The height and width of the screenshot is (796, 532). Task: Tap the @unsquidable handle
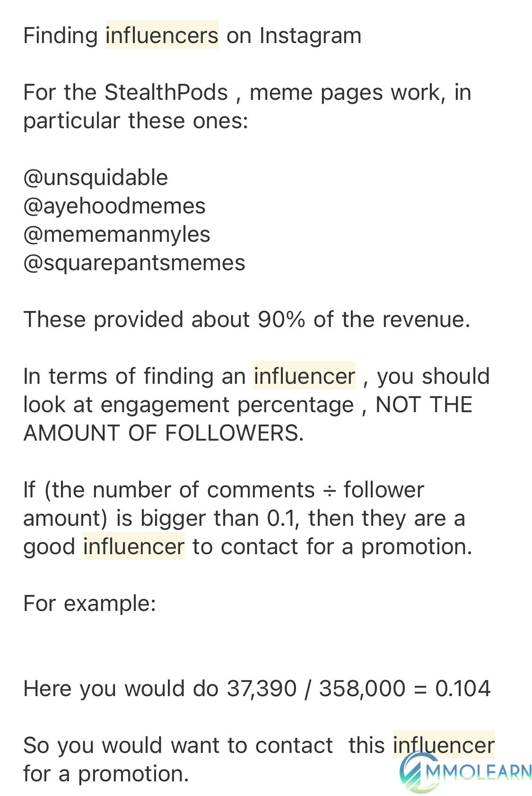tap(96, 178)
